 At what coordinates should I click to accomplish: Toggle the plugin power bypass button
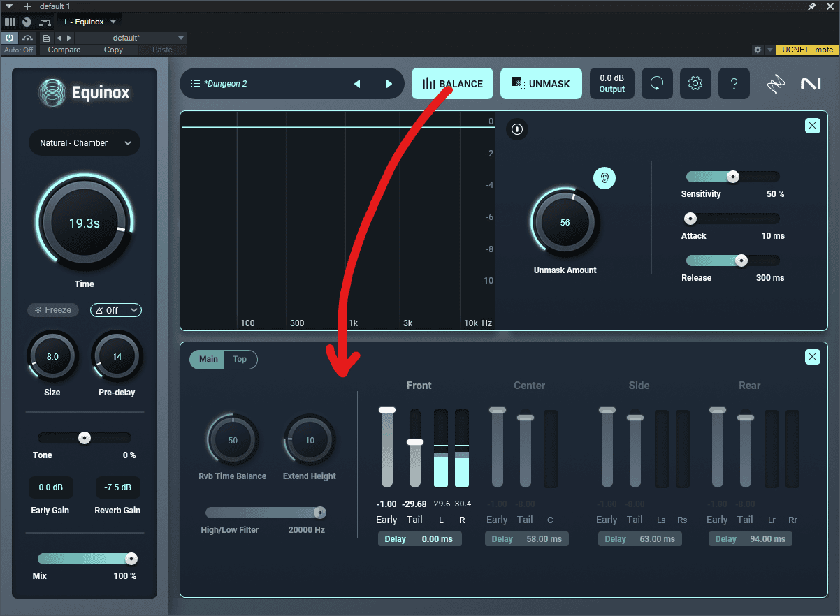click(x=10, y=38)
